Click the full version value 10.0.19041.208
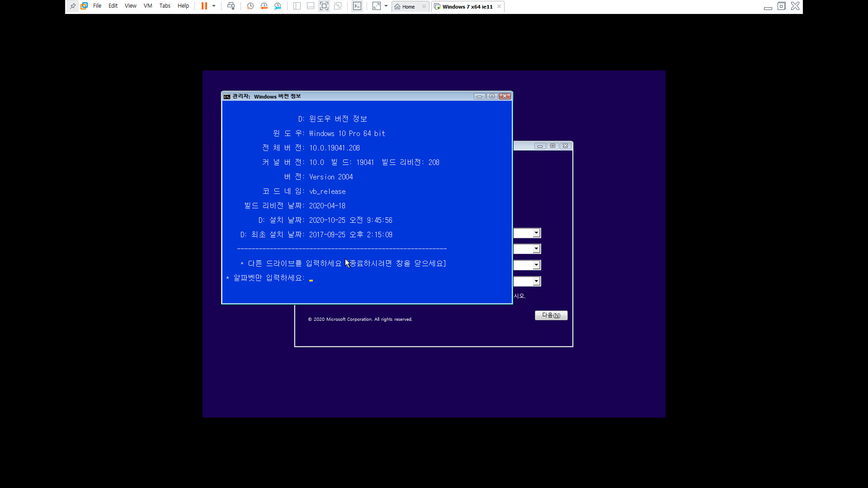This screenshot has width=868, height=488. [x=335, y=148]
